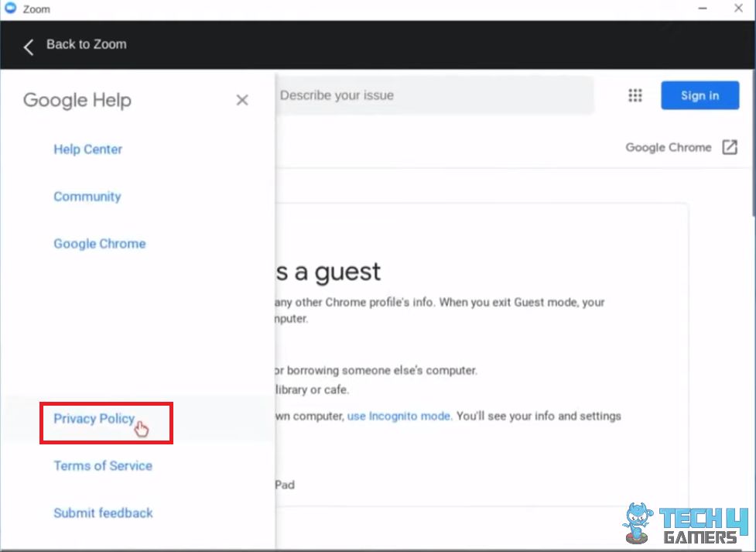
Task: Focus the Describe your issue search field
Action: (x=434, y=95)
